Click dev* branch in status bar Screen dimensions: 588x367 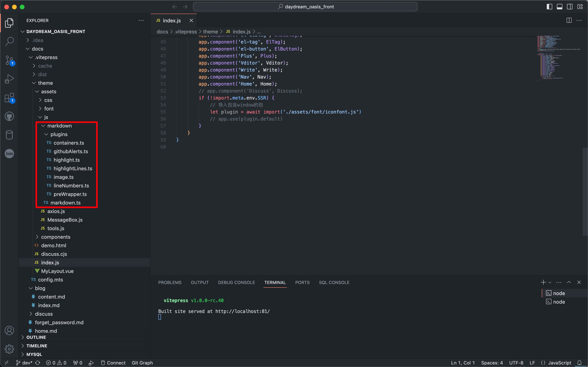tap(24, 363)
